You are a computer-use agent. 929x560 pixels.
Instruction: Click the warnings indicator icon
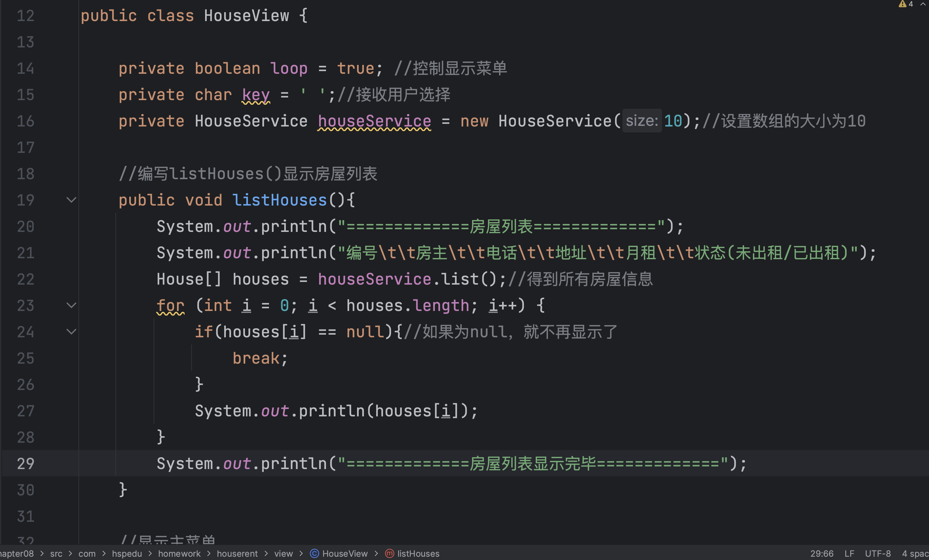tap(902, 4)
